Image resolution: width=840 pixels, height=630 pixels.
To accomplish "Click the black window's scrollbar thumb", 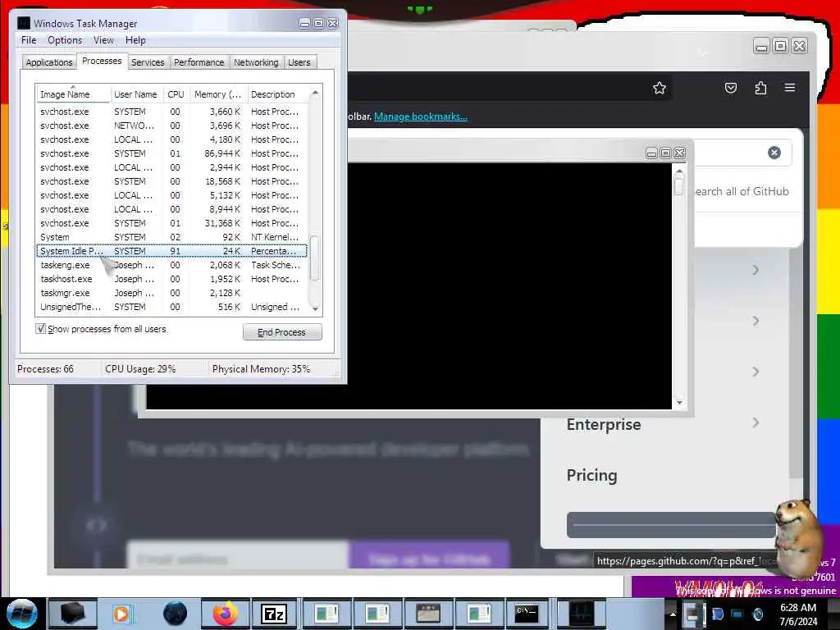I will pyautogui.click(x=679, y=186).
